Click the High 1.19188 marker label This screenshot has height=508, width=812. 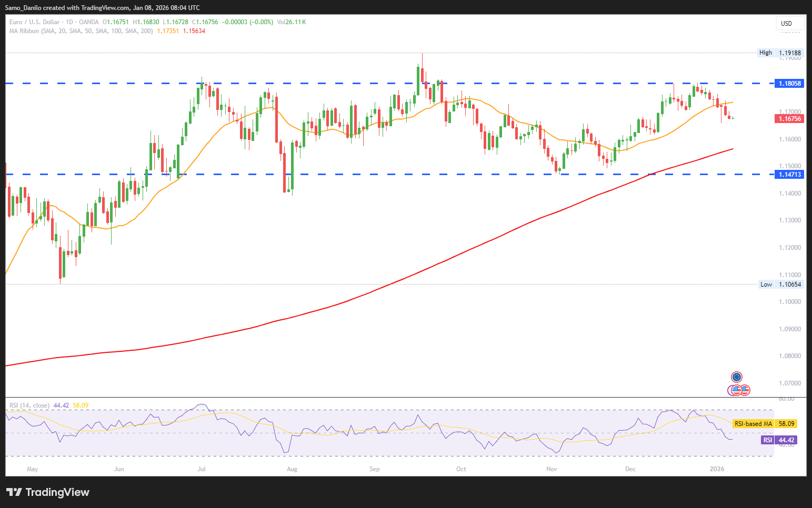point(781,53)
